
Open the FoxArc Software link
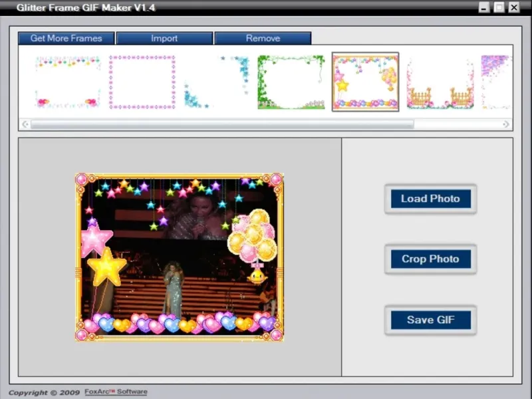pyautogui.click(x=116, y=392)
